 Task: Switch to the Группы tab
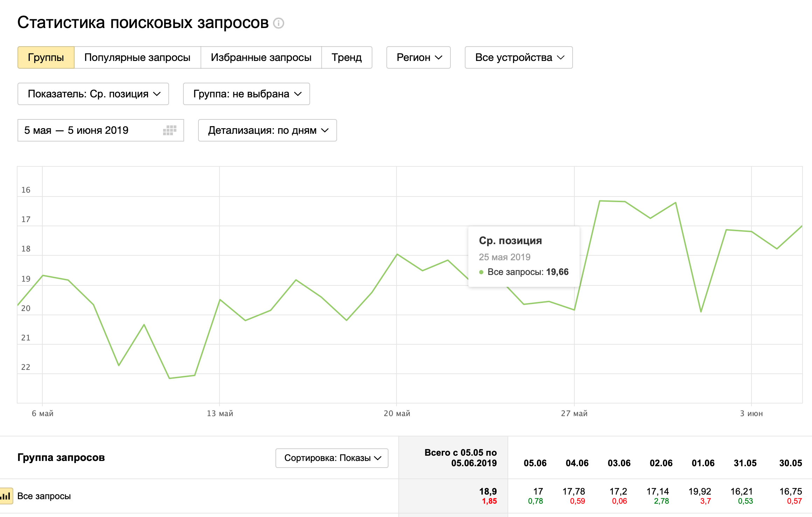[x=46, y=57]
